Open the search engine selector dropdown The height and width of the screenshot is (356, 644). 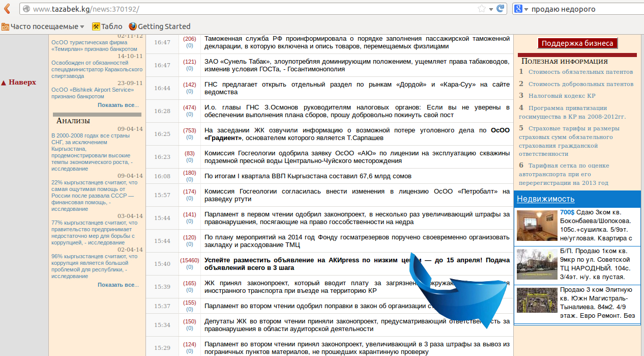point(526,9)
